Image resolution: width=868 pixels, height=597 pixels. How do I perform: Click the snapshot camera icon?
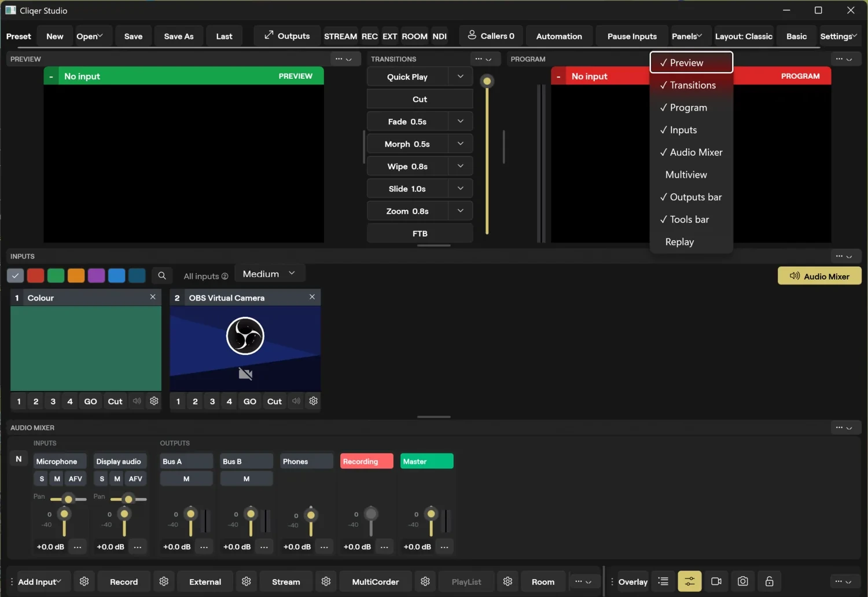click(743, 581)
